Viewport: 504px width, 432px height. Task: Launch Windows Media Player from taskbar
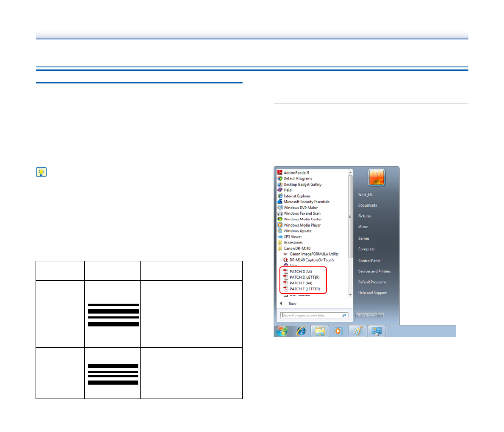(338, 331)
